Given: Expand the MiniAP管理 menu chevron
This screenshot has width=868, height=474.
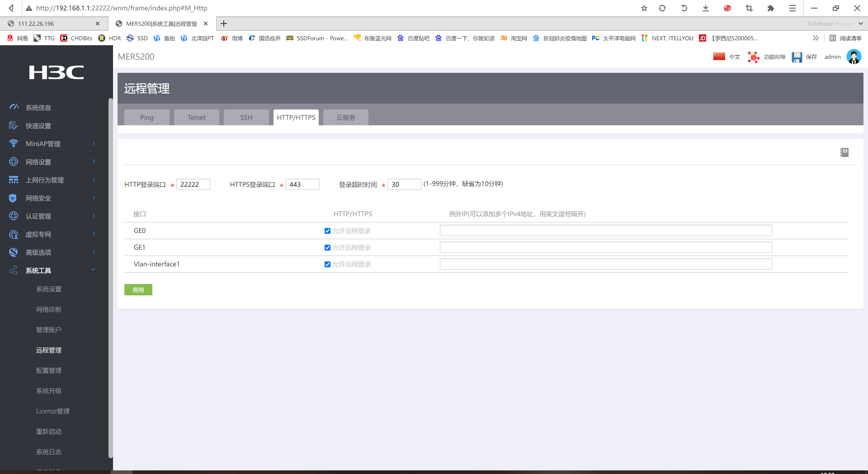Looking at the screenshot, I should coord(94,143).
